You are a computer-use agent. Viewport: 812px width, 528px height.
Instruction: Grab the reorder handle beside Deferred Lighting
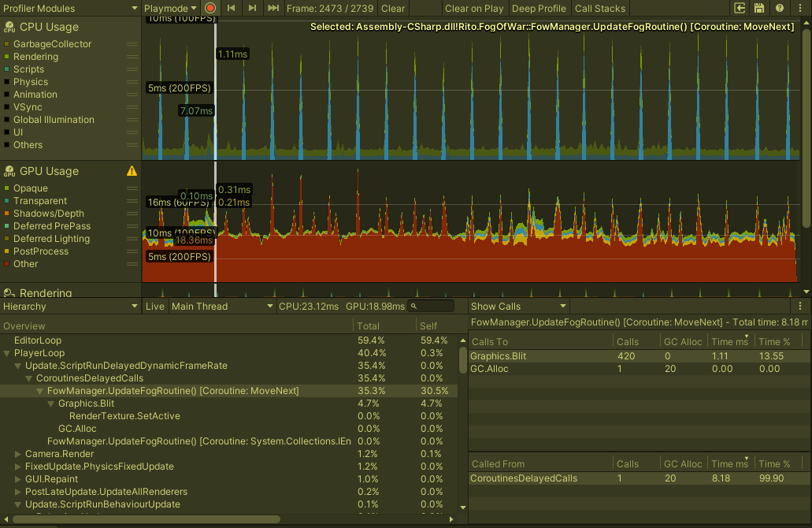pos(132,239)
